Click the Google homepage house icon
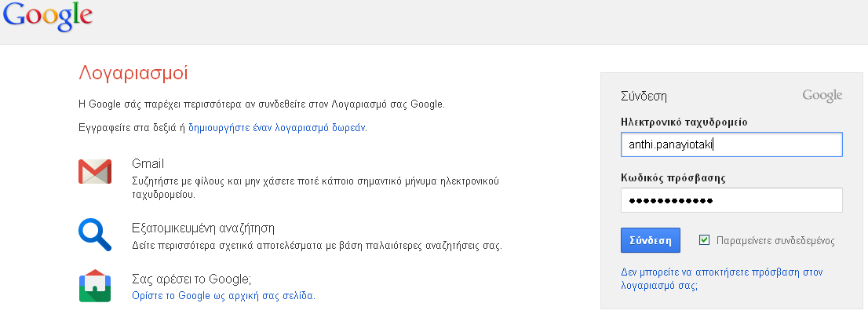 click(94, 287)
